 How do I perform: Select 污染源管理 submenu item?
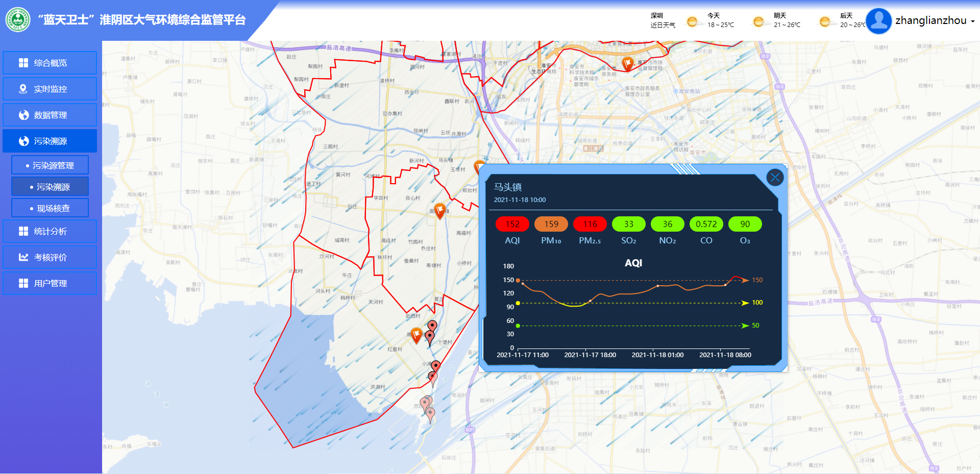pos(50,165)
